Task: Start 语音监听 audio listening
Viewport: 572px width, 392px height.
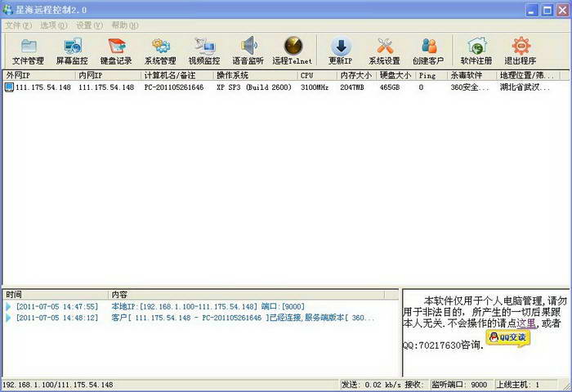Action: pos(248,51)
